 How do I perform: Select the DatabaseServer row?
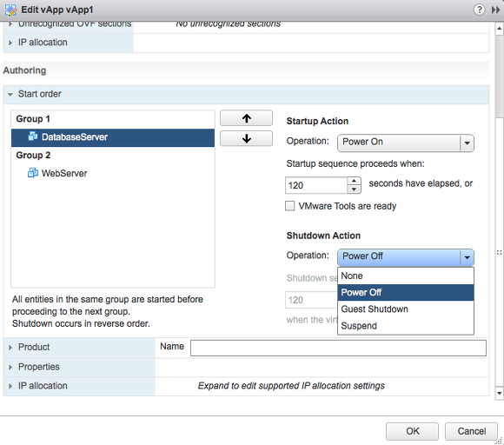pyautogui.click(x=113, y=137)
